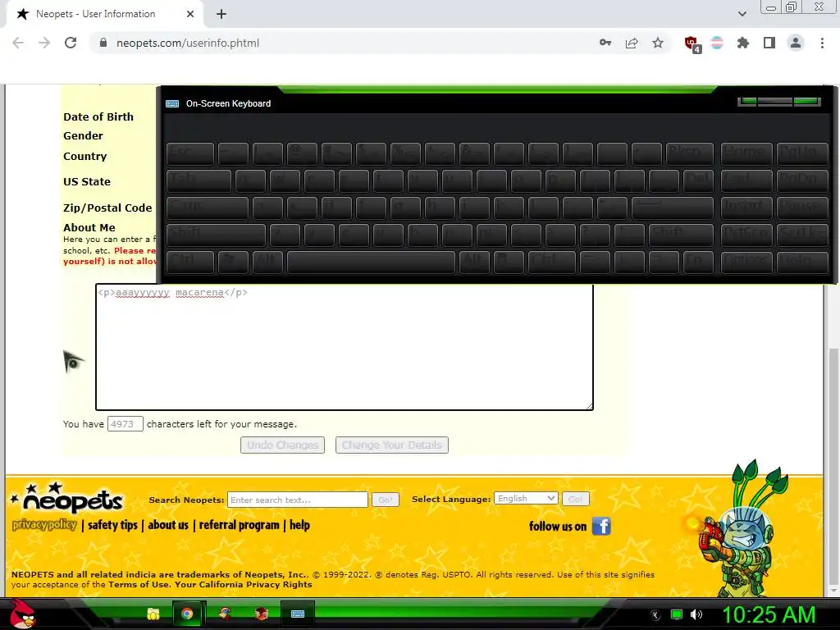Viewport: 840px width, 630px height.
Task: View site security lock info
Action: tap(103, 43)
